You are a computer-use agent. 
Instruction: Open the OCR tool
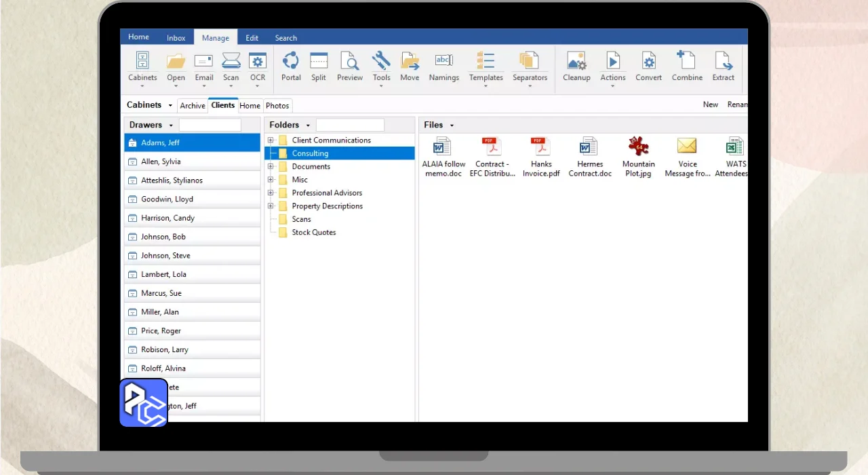click(x=258, y=62)
